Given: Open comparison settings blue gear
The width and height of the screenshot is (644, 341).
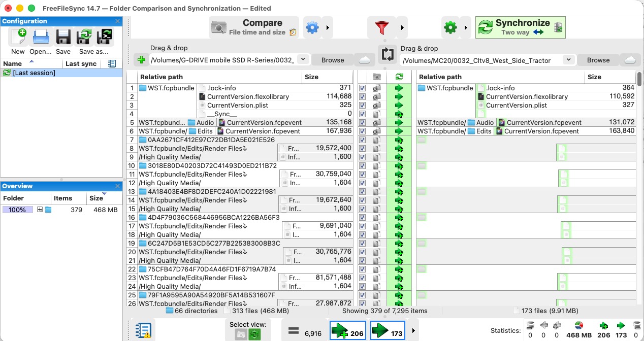Looking at the screenshot, I should [x=312, y=27].
